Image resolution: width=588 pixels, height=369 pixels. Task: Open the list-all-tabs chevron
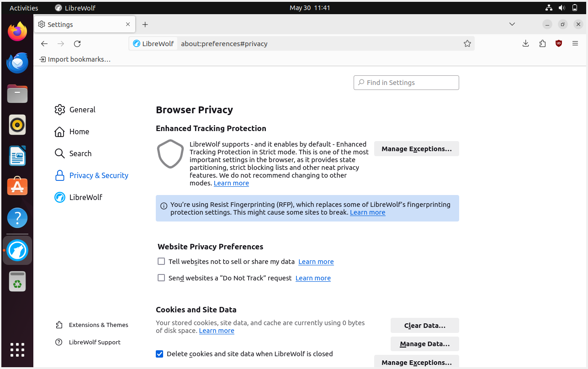[512, 24]
